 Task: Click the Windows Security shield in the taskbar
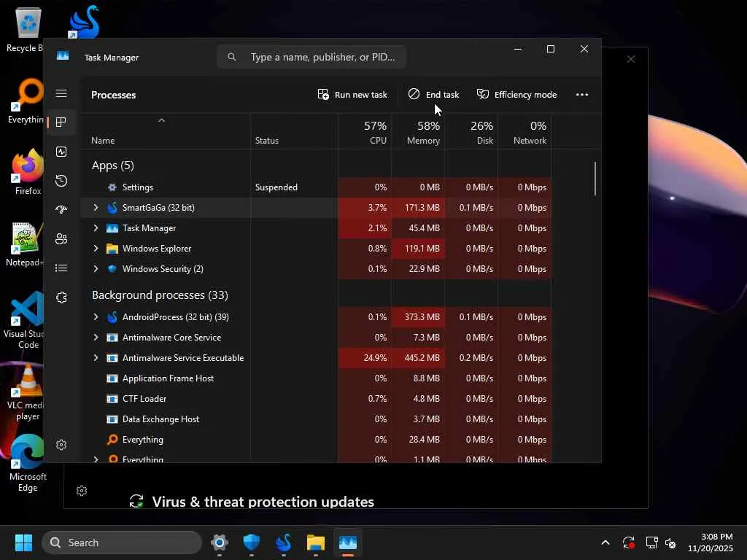point(251,542)
